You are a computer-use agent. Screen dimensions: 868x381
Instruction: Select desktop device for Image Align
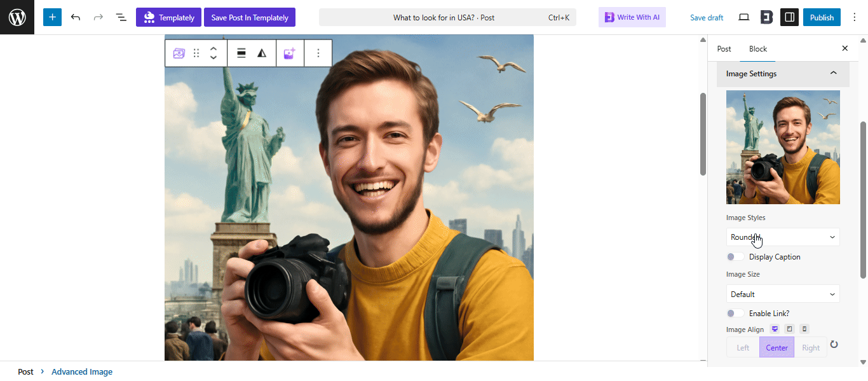(775, 329)
